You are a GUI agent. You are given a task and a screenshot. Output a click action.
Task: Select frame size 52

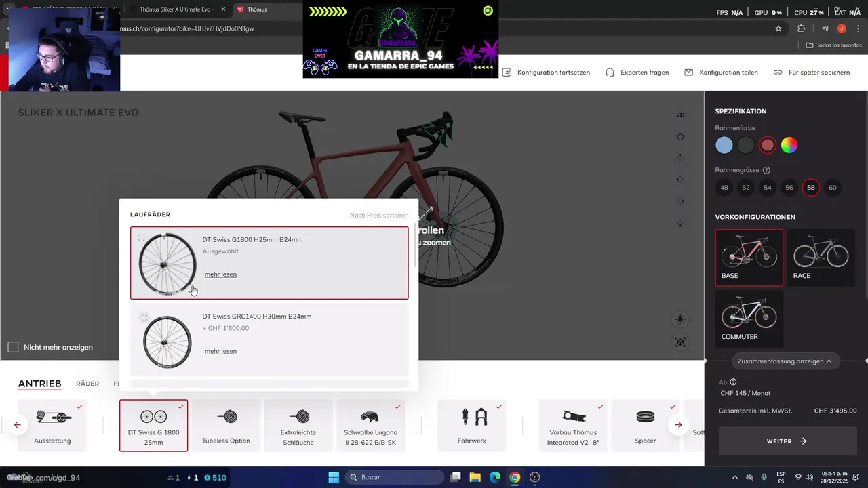746,188
